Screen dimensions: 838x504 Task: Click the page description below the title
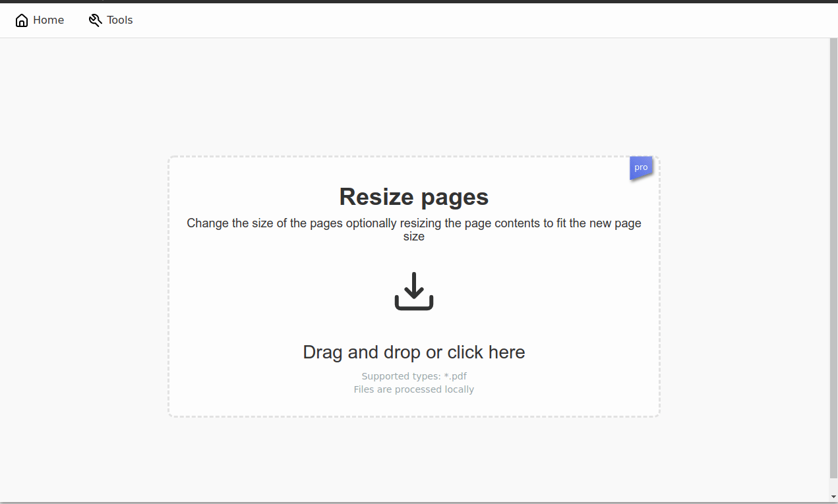[413, 229]
